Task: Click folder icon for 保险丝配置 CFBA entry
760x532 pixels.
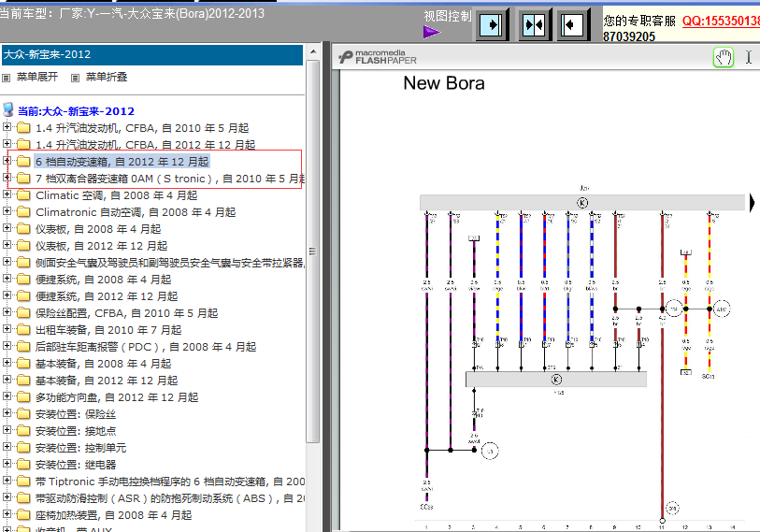Action: coord(23,313)
